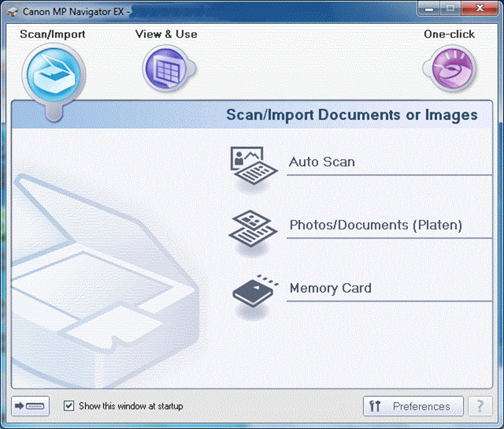This screenshot has width=504, height=429.
Task: Click the Scan/Import Documents or Images header
Action: (x=352, y=115)
